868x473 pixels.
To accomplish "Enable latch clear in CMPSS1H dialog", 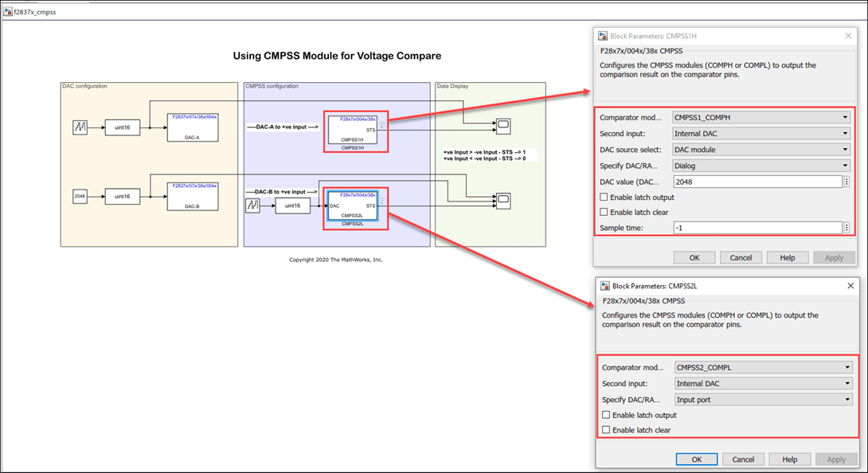I will [x=604, y=213].
